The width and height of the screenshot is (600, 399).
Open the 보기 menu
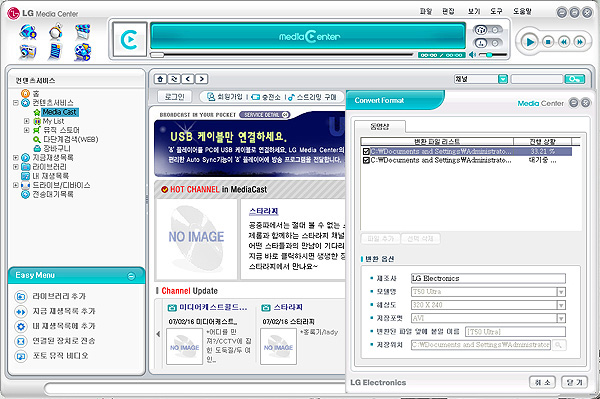point(474,11)
